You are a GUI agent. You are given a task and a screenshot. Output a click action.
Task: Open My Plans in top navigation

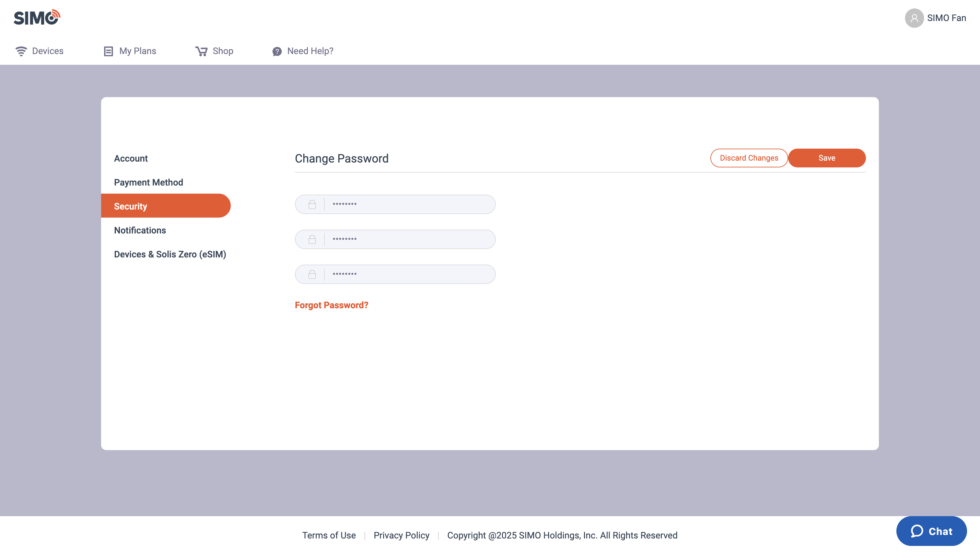[130, 51]
